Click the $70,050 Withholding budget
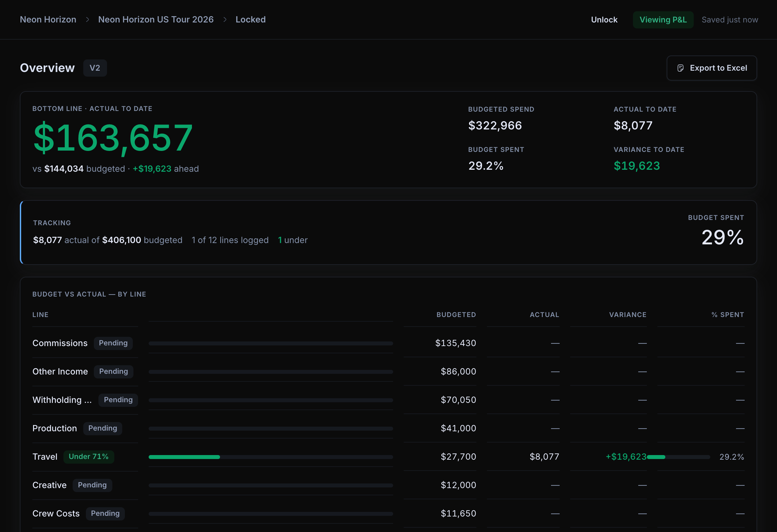The image size is (777, 532). click(x=459, y=400)
